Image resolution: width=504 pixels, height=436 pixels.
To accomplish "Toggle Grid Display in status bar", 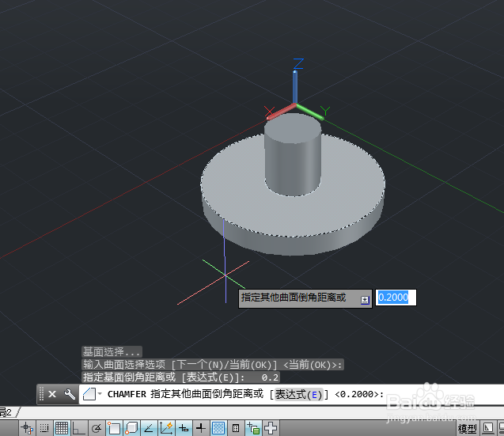I will (x=62, y=428).
